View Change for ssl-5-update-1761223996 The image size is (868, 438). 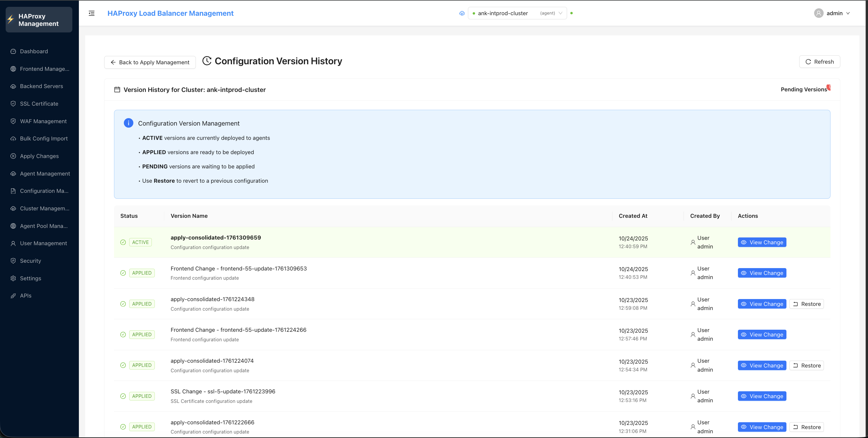point(762,396)
